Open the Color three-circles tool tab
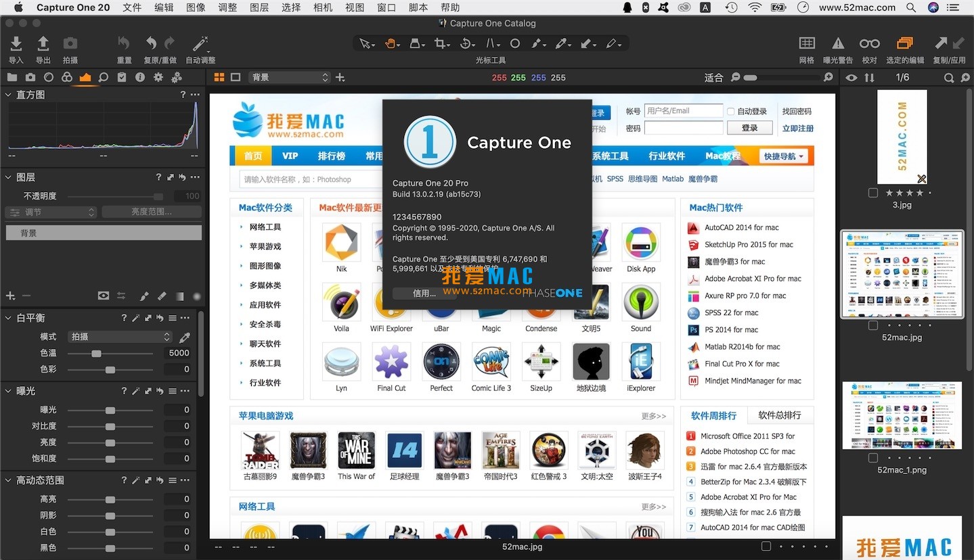Viewport: 974px width, 560px height. [x=66, y=77]
